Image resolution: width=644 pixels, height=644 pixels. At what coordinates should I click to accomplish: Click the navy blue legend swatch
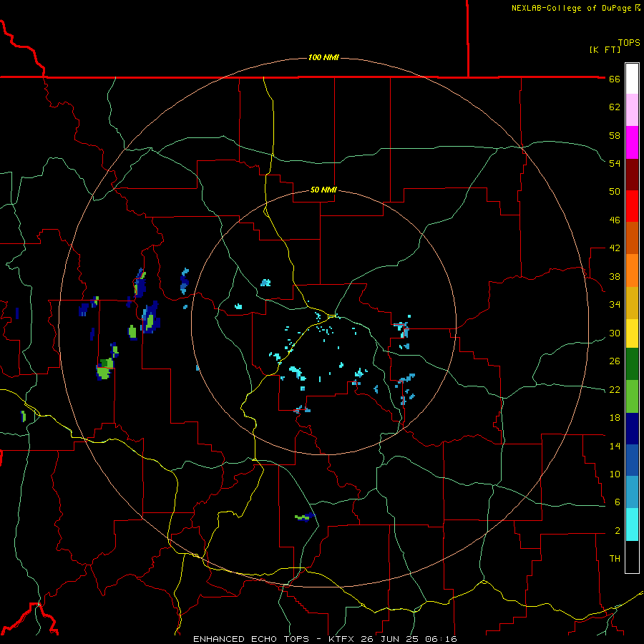point(632,429)
